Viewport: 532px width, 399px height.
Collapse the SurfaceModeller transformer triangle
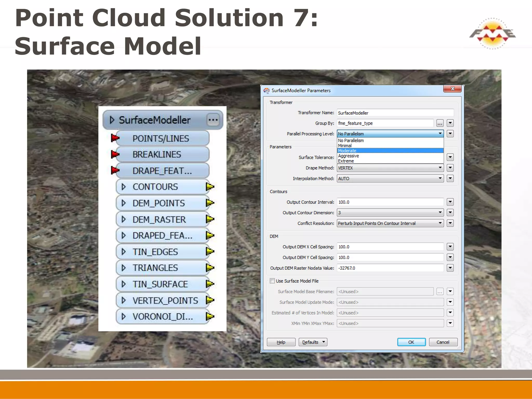[112, 120]
